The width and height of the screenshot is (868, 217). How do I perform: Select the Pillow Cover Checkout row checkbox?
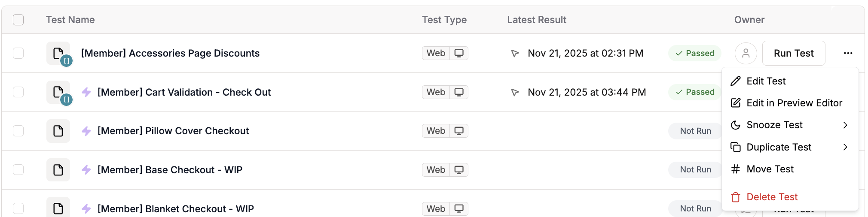click(x=18, y=131)
